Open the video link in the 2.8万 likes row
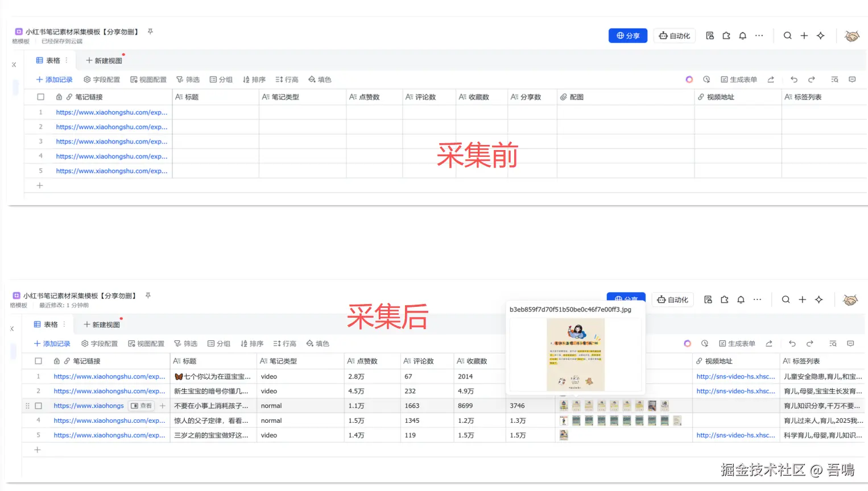 [736, 377]
